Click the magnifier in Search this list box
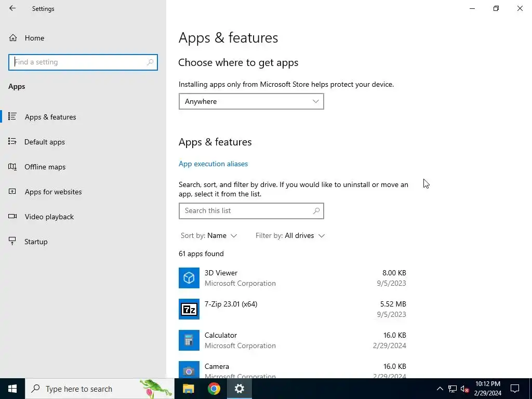This screenshot has height=399, width=532. point(316,211)
